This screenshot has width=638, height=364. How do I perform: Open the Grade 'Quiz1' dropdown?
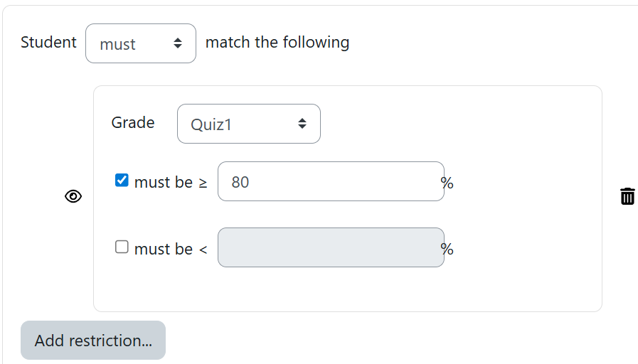(248, 124)
